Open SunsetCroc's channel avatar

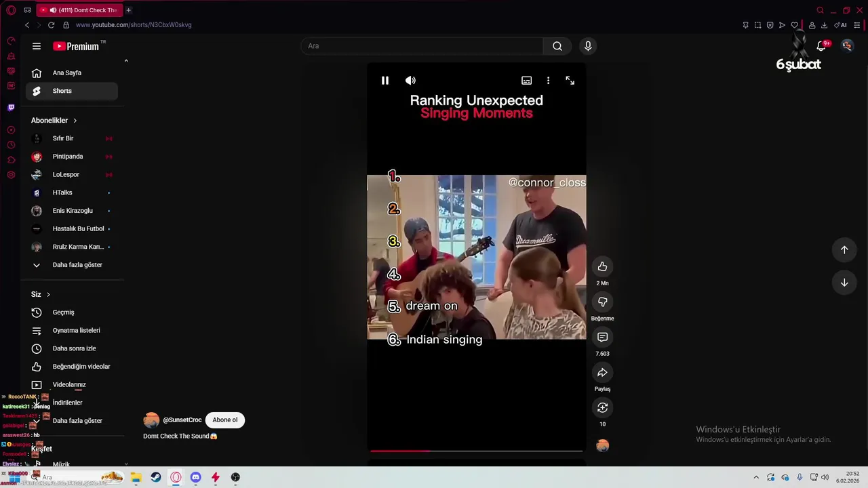151,420
